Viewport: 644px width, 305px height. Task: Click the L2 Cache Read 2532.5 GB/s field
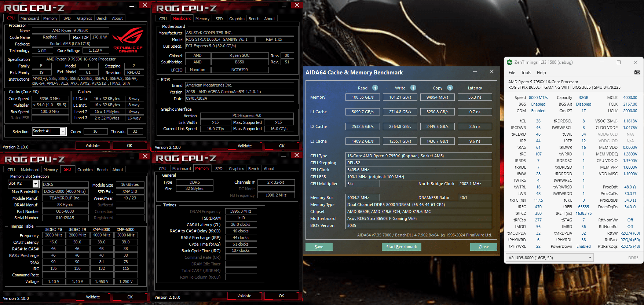[363, 126]
